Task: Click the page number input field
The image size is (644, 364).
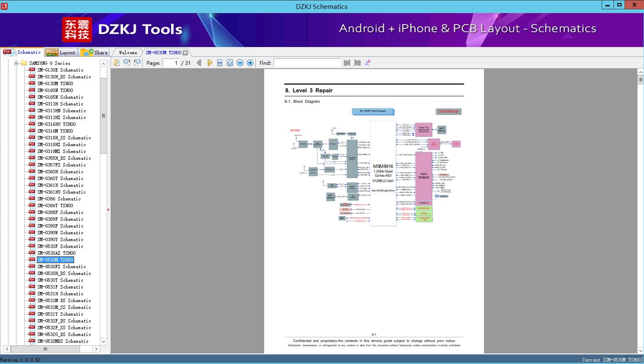Action: tap(171, 63)
